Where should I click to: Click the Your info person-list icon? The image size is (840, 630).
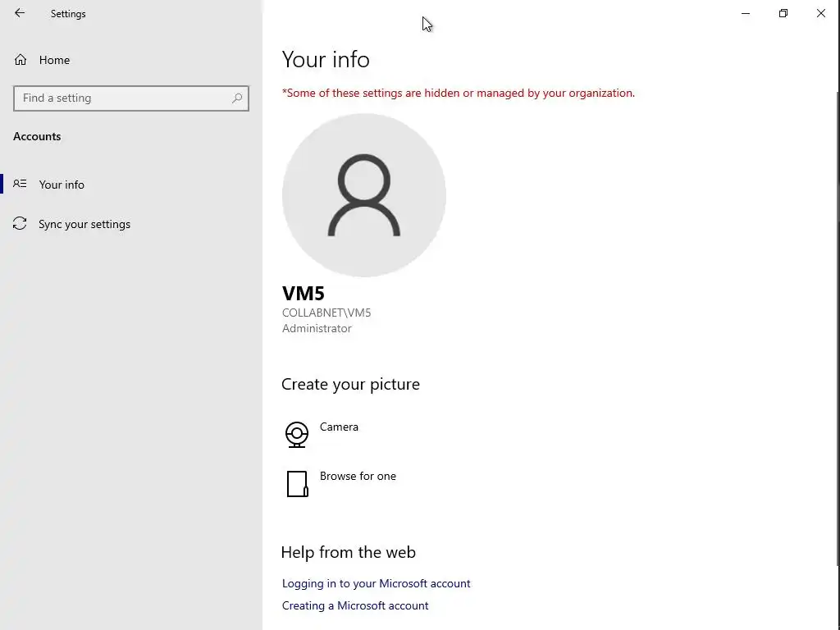tap(20, 184)
